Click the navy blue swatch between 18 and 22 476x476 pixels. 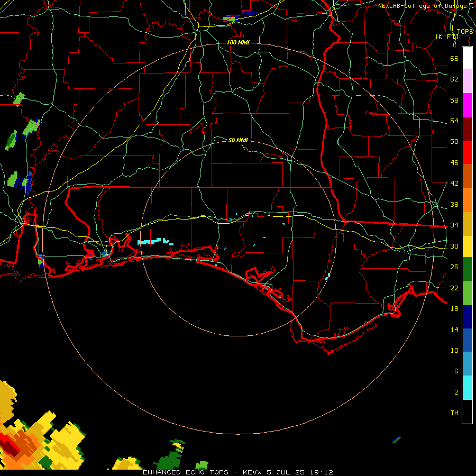467,317
